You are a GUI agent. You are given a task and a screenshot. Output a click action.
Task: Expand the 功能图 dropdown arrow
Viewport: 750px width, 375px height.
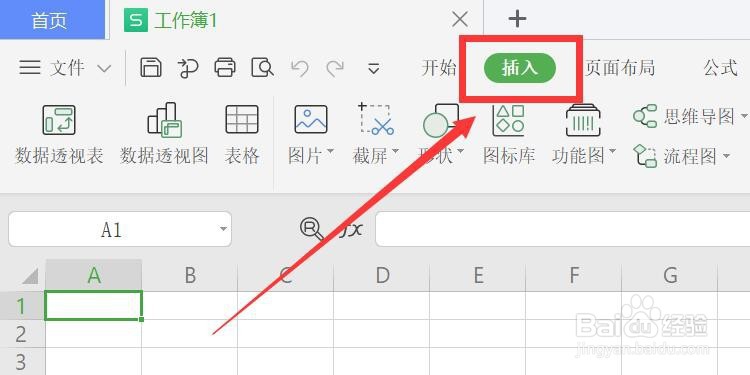tap(612, 152)
